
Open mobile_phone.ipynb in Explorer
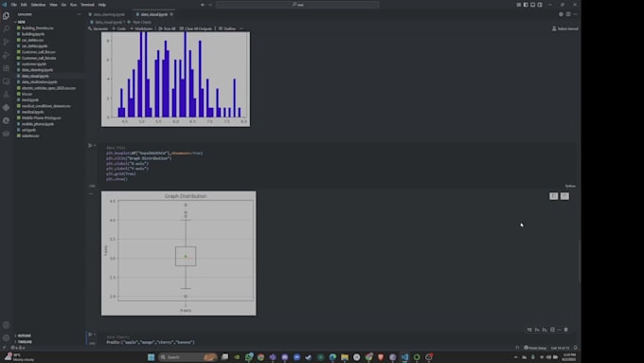[37, 124]
